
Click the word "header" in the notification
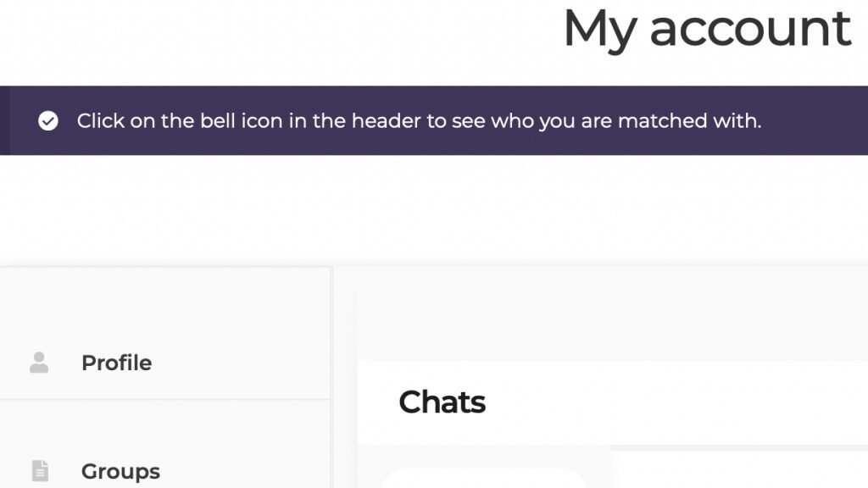tap(387, 121)
